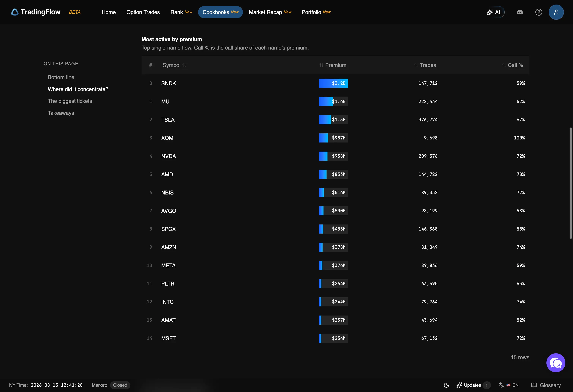Open the AI assistant sparkle button
This screenshot has height=392, width=573.
point(494,12)
